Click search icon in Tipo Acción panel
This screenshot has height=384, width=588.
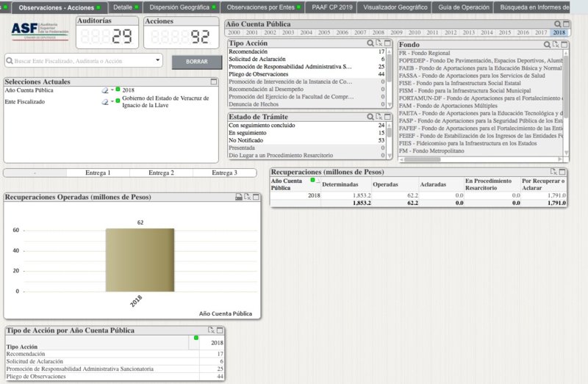pyautogui.click(x=370, y=44)
